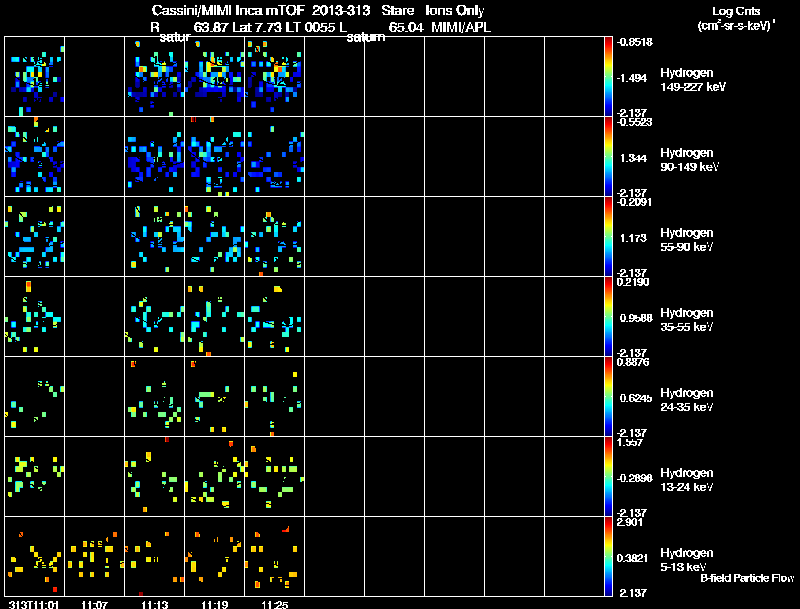This screenshot has height=609, width=800.
Task: Click the '11:13' time label
Action: tap(155, 604)
